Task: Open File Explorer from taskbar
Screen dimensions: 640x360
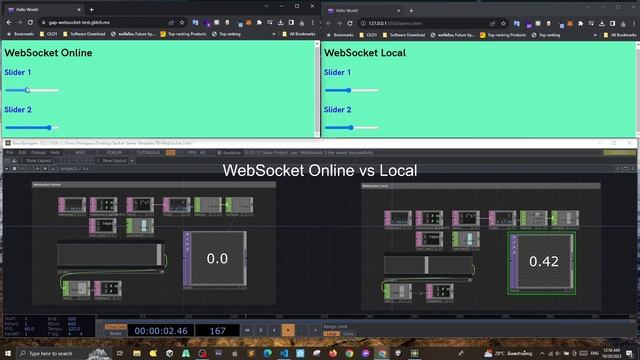Action: (x=137, y=353)
